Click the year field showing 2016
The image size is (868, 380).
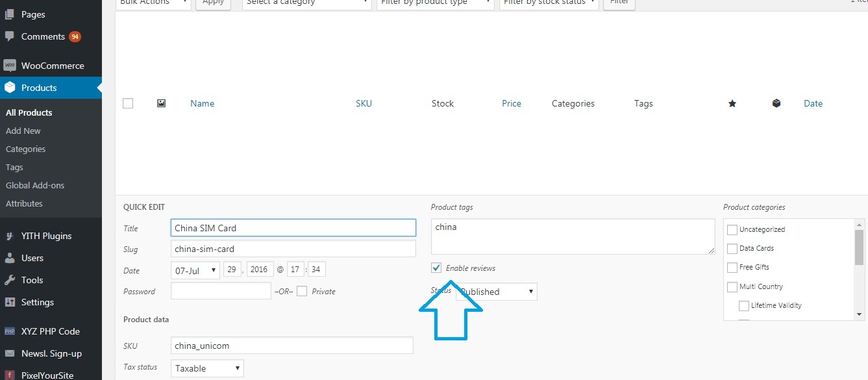click(259, 270)
